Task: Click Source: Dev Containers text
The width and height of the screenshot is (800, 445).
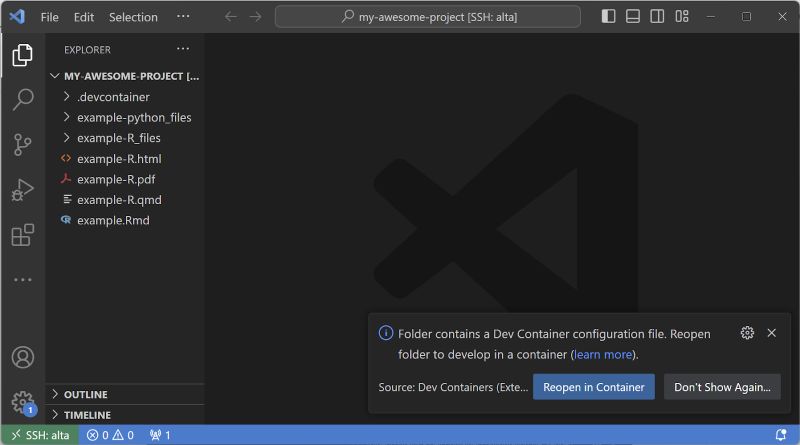Action: [x=453, y=387]
